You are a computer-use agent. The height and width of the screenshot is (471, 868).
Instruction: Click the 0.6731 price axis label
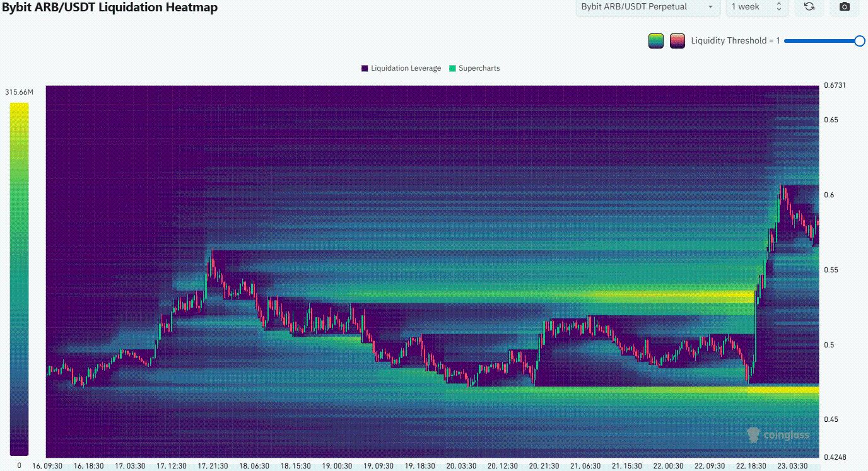pyautogui.click(x=834, y=85)
